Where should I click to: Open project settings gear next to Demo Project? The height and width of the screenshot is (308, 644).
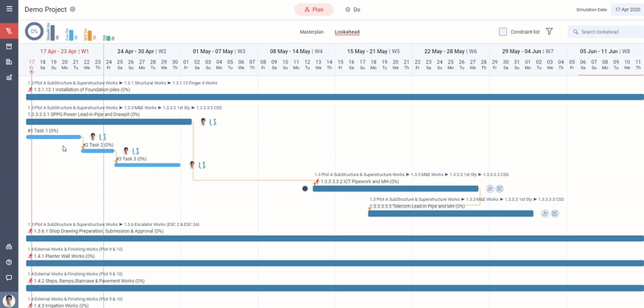point(72,10)
